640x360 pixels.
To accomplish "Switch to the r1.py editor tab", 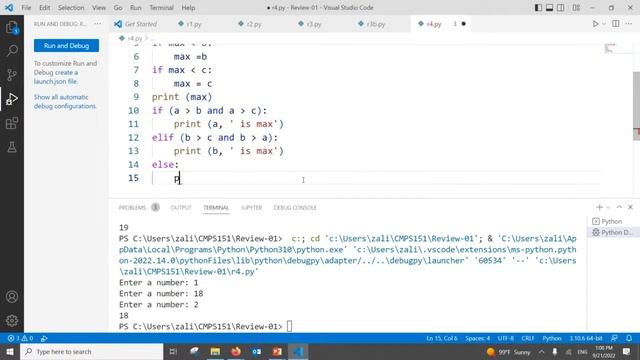I will click(194, 24).
